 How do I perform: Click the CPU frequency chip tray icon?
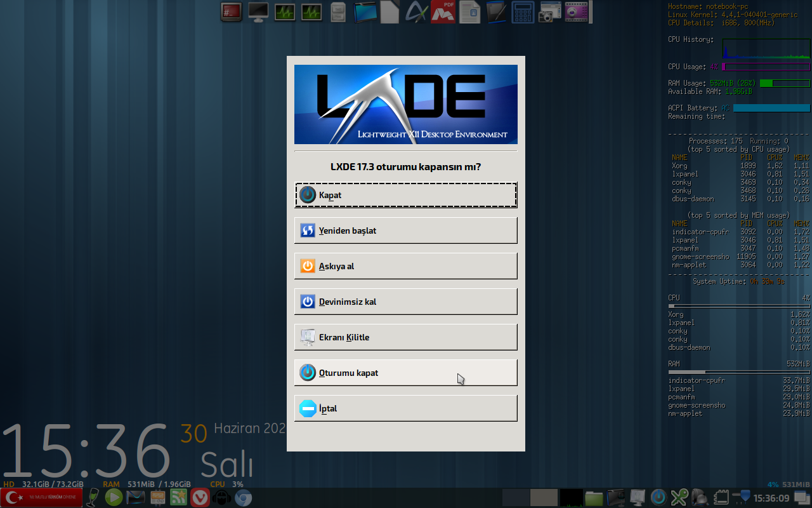point(721,497)
